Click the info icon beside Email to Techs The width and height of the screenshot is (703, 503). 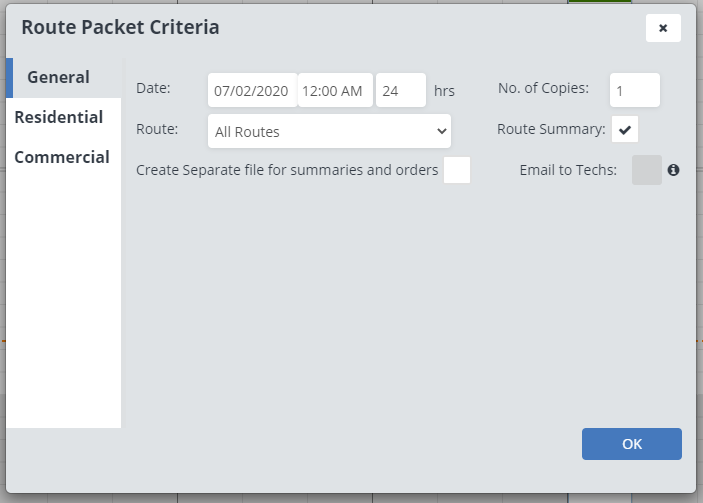pyautogui.click(x=673, y=170)
